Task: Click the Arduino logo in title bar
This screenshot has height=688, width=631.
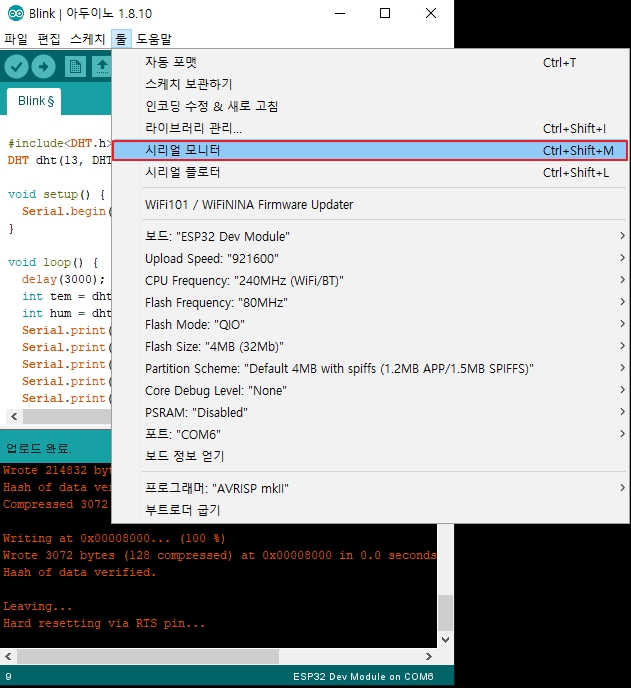Action: (16, 14)
